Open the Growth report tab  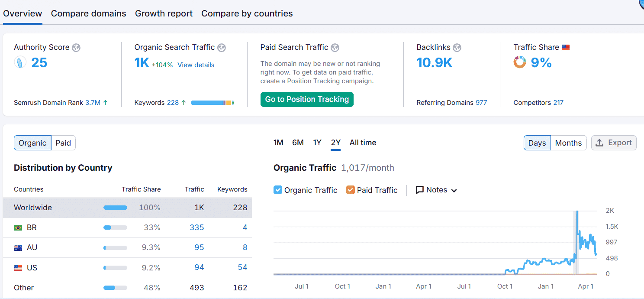164,13
